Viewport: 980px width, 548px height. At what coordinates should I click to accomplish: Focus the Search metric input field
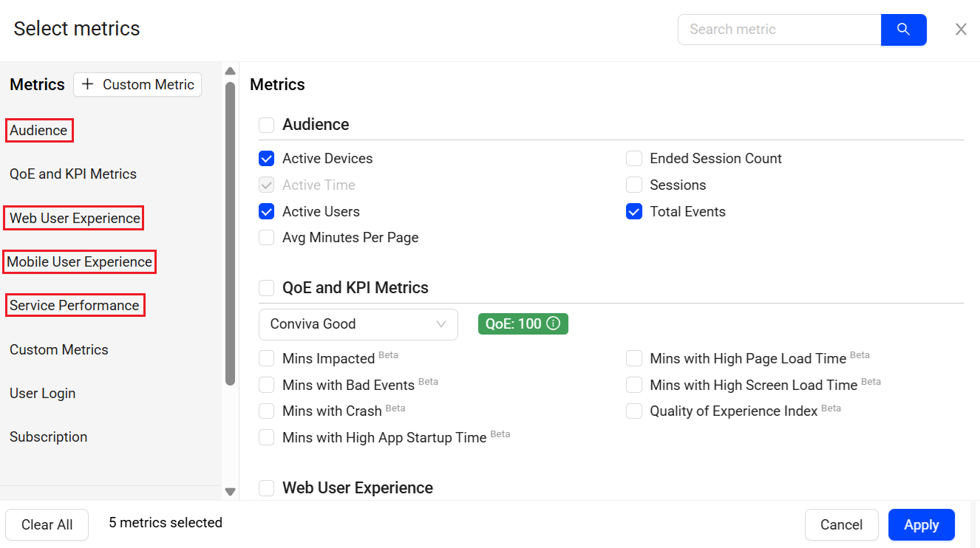point(779,30)
